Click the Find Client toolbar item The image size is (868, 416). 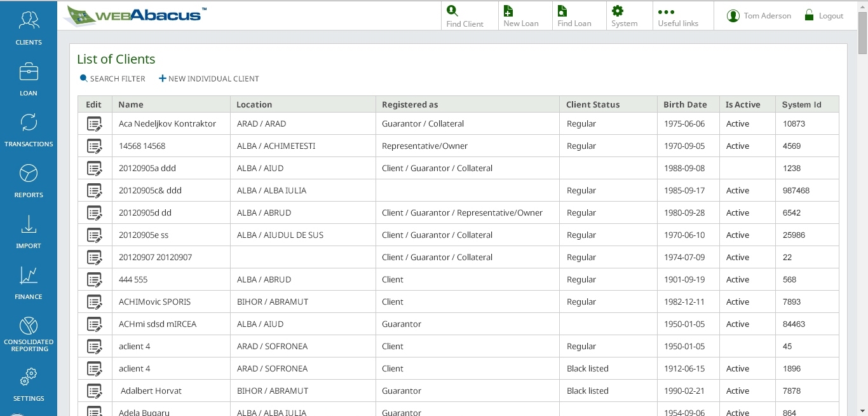point(465,16)
